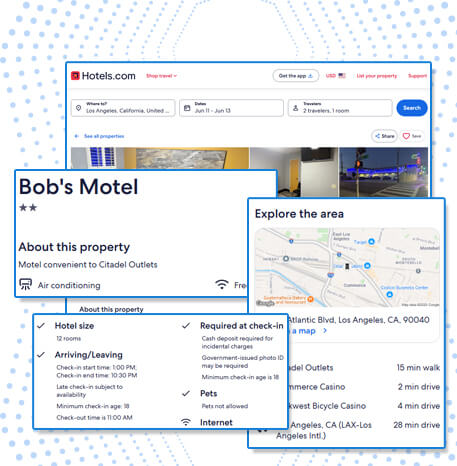Screen dimensions: 457x466
Task: Click the checkmark beside Hotel size
Action: [41, 326]
